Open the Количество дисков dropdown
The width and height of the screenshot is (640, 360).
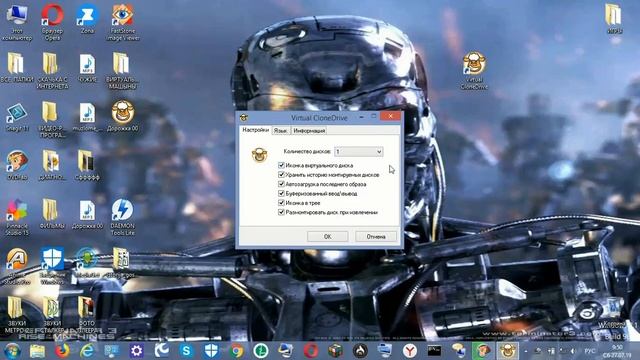(x=358, y=151)
